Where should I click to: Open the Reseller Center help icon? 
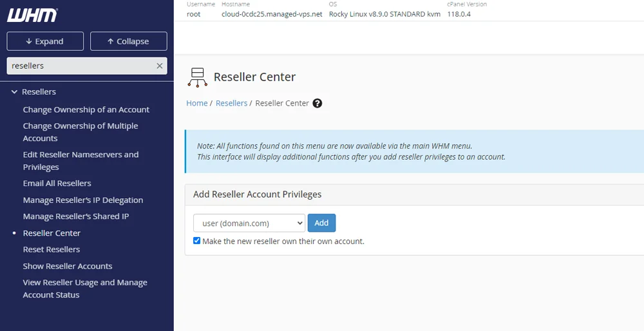click(317, 104)
